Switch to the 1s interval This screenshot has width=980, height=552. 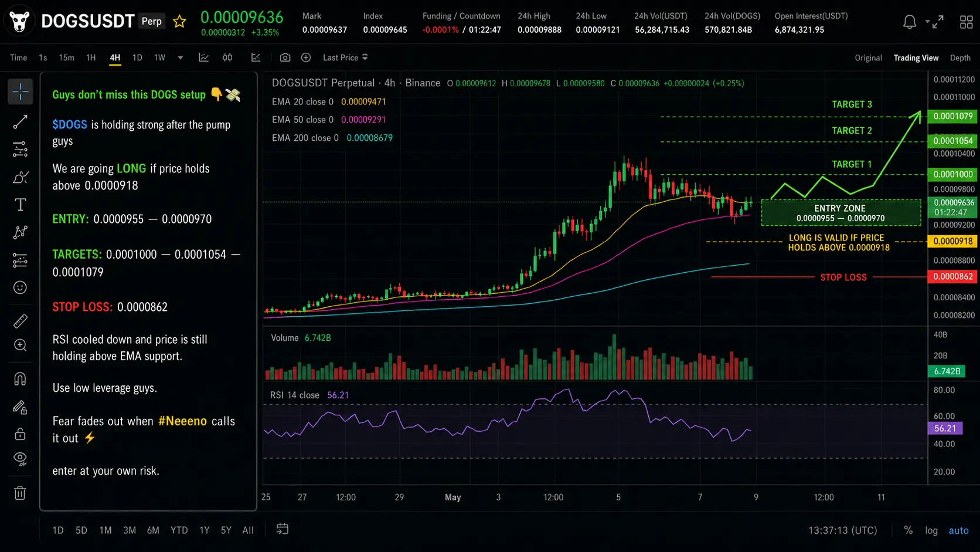click(x=43, y=57)
